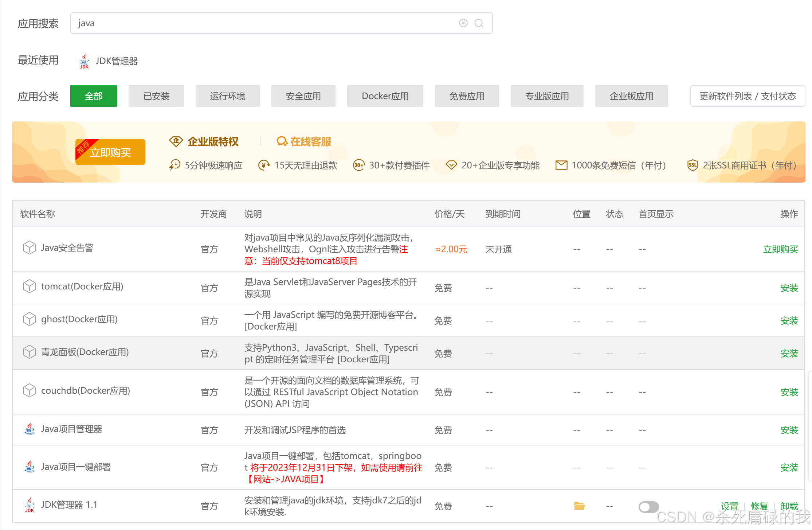Click 首页显示 column header

(x=656, y=214)
